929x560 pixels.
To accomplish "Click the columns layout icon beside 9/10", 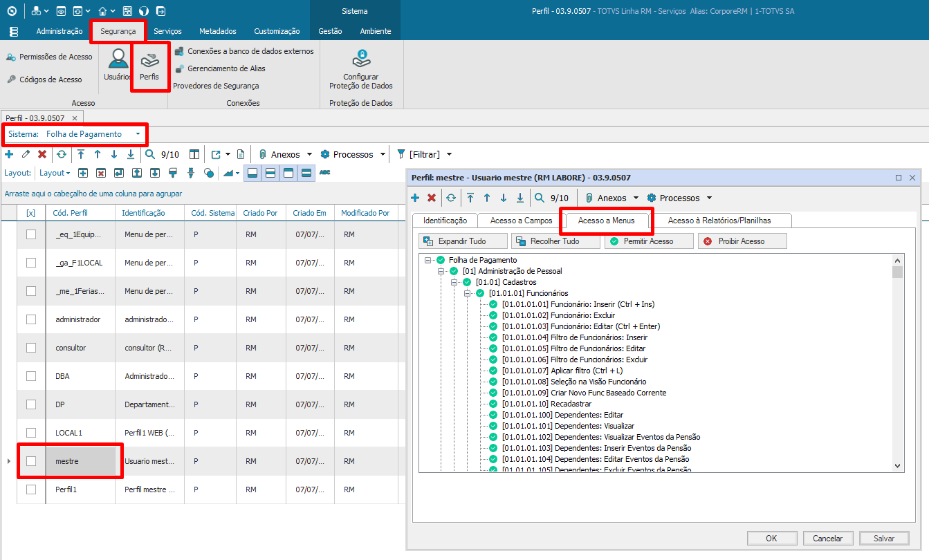I will pyautogui.click(x=194, y=154).
